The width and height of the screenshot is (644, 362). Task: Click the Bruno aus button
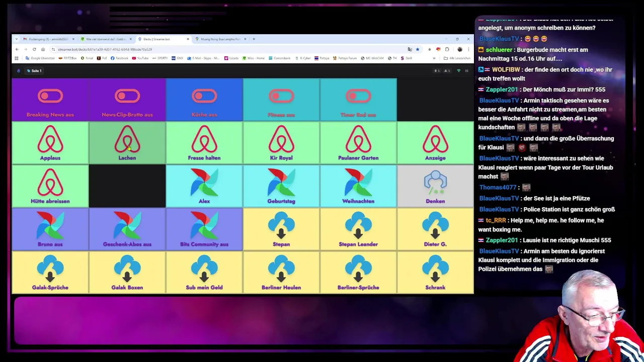click(50, 230)
